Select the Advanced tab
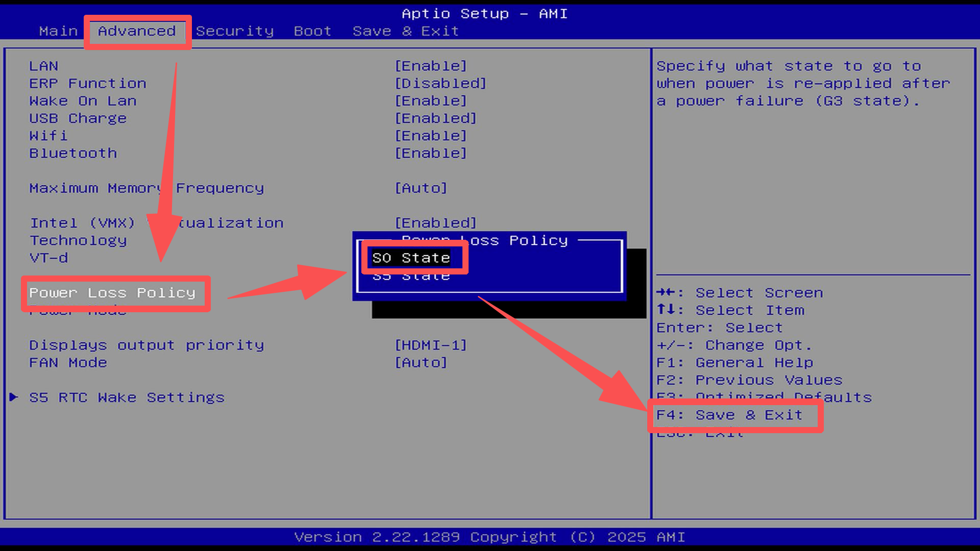 [137, 31]
